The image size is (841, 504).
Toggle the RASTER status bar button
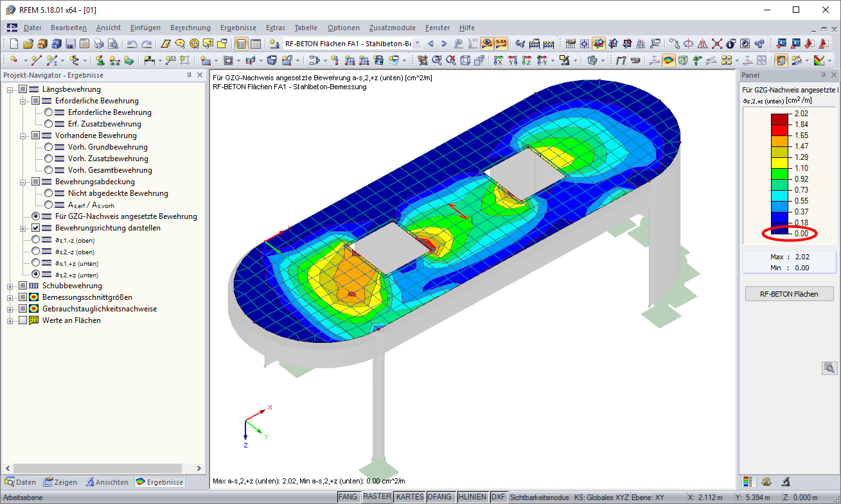click(376, 497)
